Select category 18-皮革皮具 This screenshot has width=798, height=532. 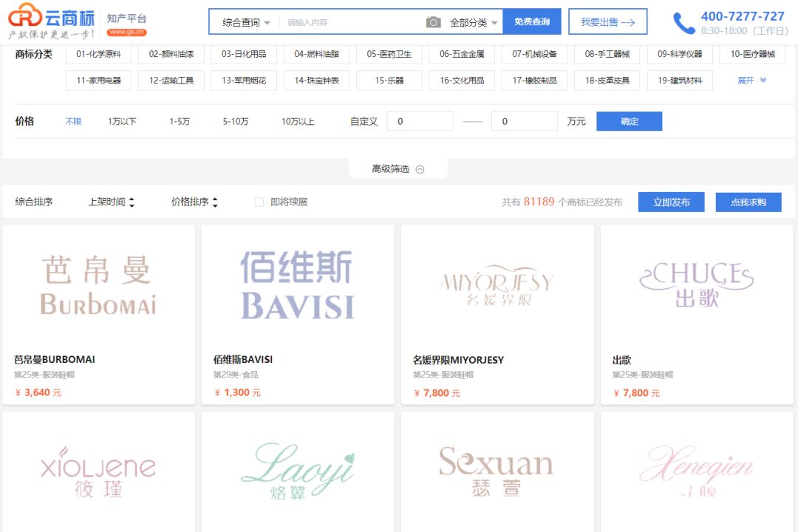pos(607,81)
